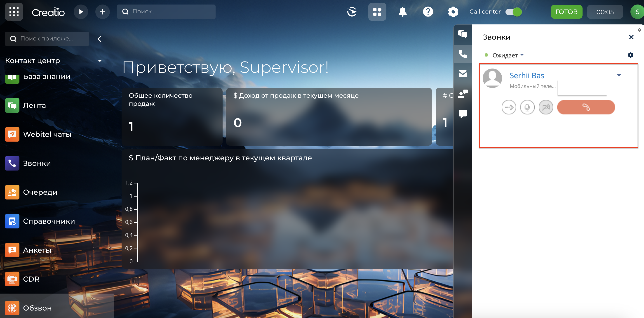Run a process with play button

tap(81, 12)
